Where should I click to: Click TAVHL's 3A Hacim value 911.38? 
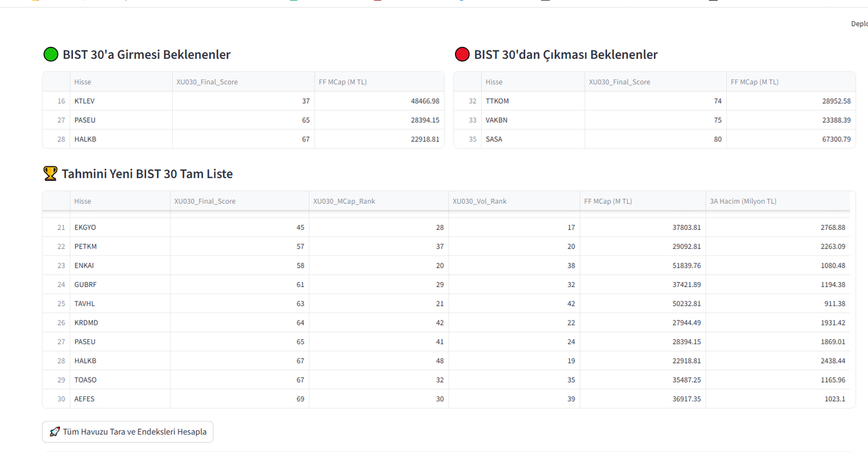pyautogui.click(x=778, y=304)
